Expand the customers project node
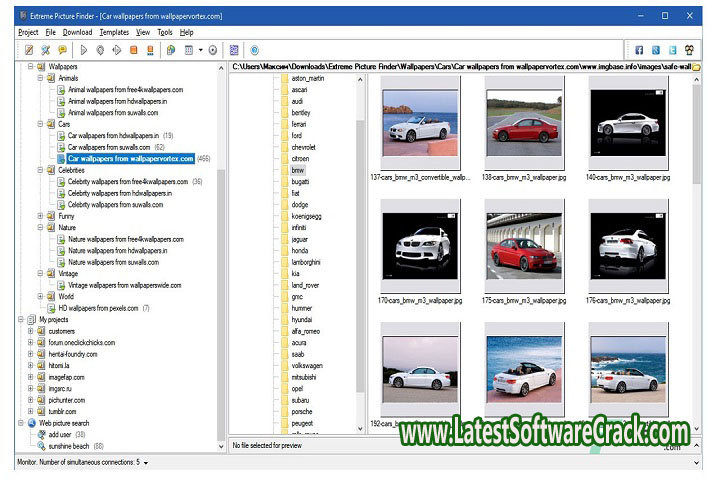Image resolution: width=720 pixels, height=480 pixels. coord(31,331)
